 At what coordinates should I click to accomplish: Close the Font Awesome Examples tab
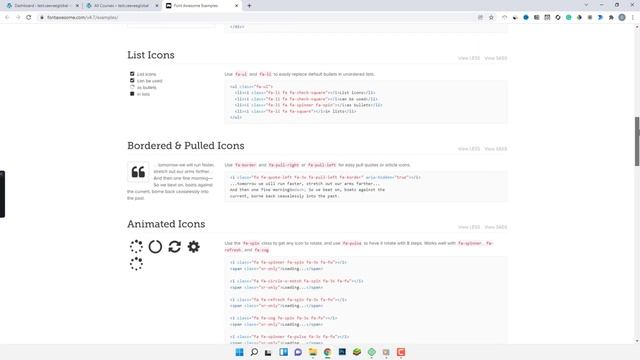(x=236, y=6)
